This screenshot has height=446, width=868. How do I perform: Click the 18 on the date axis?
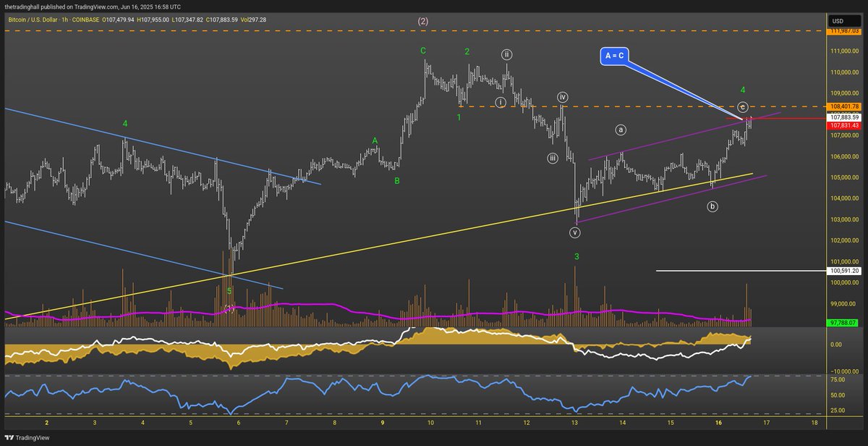pos(814,422)
